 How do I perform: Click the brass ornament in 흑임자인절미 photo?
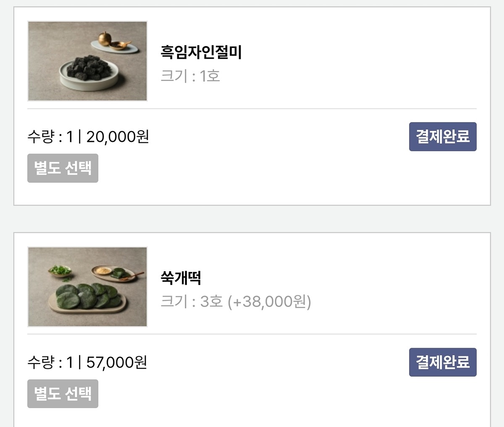(105, 39)
